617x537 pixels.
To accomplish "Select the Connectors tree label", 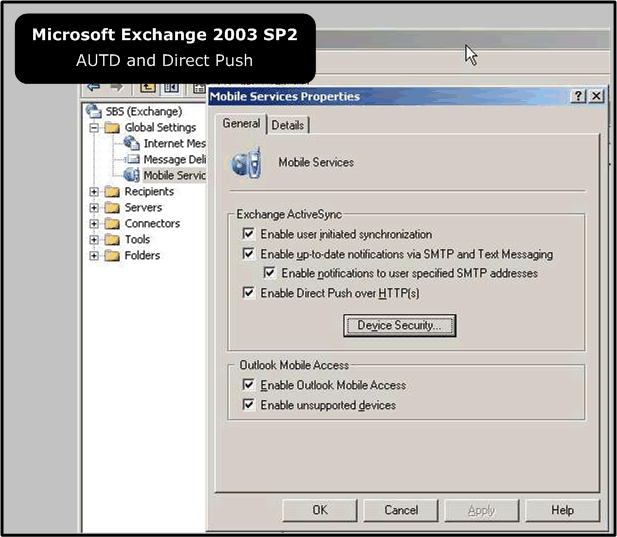I will (x=152, y=223).
